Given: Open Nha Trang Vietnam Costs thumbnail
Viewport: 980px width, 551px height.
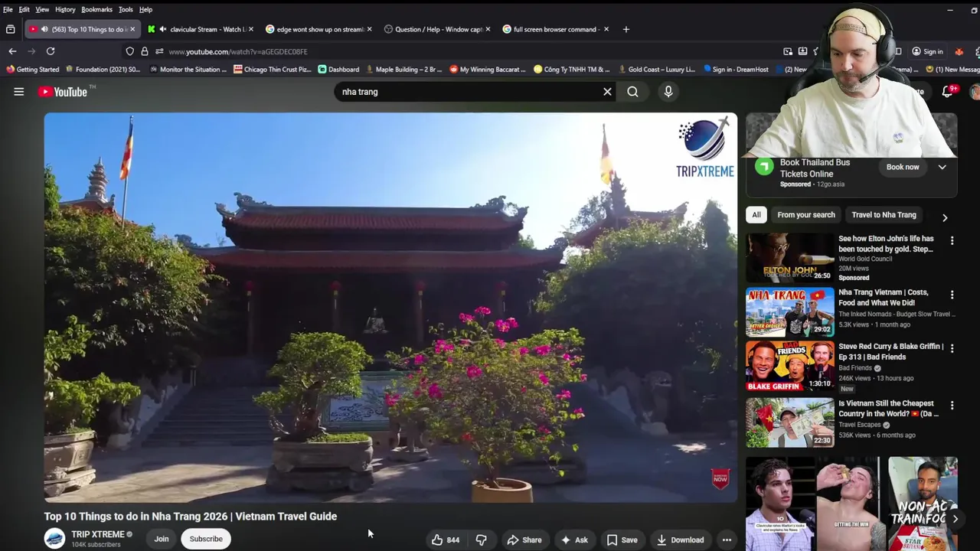Looking at the screenshot, I should 790,312.
